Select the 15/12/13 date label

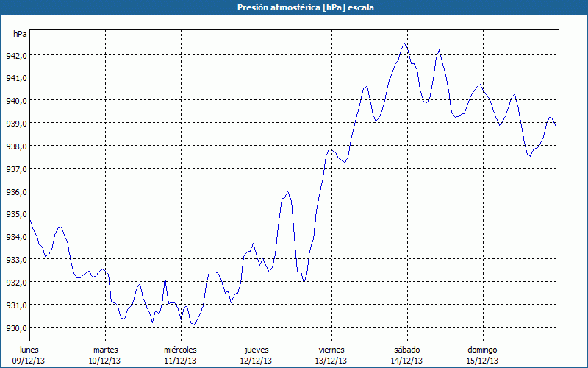tap(482, 361)
